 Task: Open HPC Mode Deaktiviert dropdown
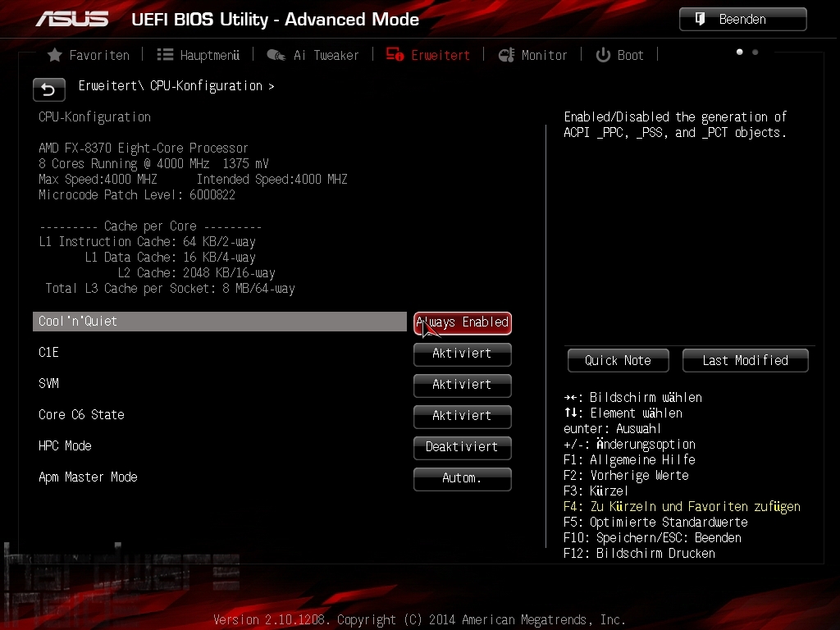point(463,447)
